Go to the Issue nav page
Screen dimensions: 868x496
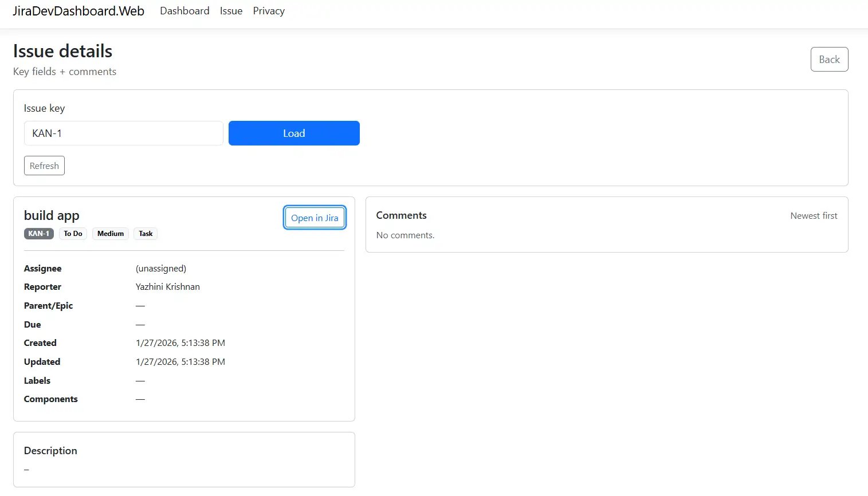click(231, 11)
